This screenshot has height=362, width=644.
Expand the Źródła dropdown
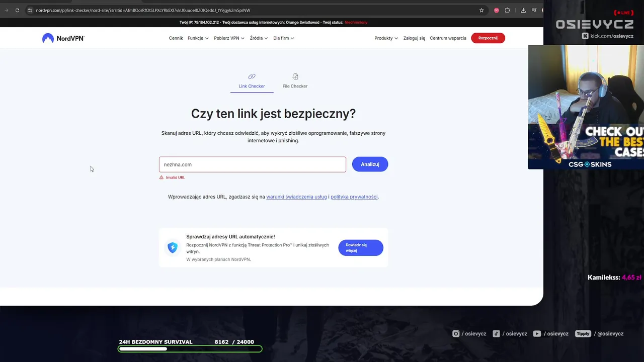(259, 38)
